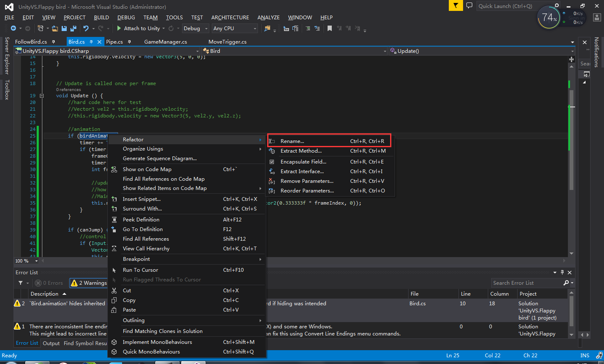604x364 pixels.
Task: Collapse the Update method outline
Action: 42,96
